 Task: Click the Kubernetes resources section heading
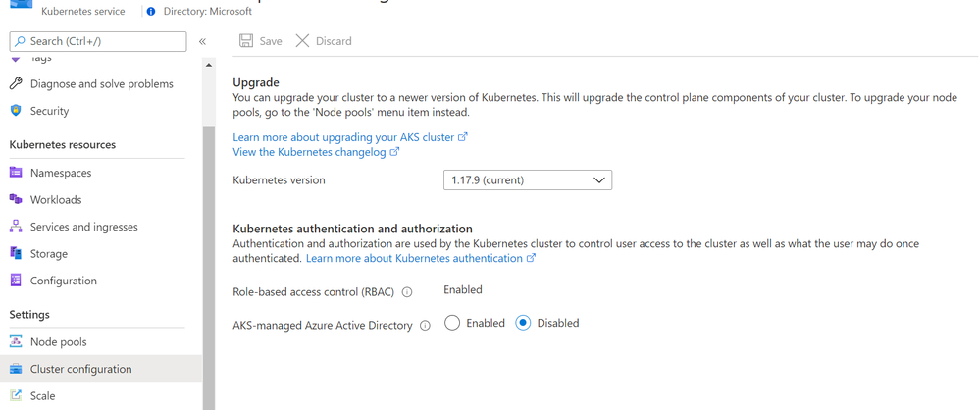click(63, 144)
